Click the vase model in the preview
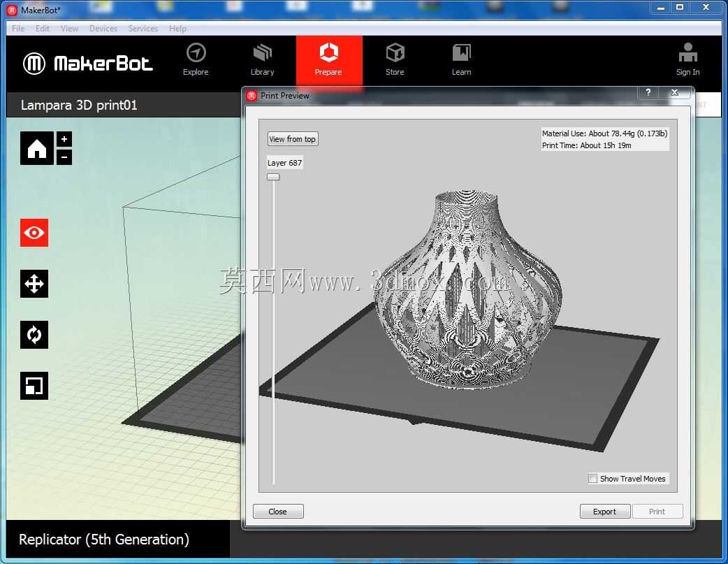The height and width of the screenshot is (564, 728). pyautogui.click(x=467, y=290)
